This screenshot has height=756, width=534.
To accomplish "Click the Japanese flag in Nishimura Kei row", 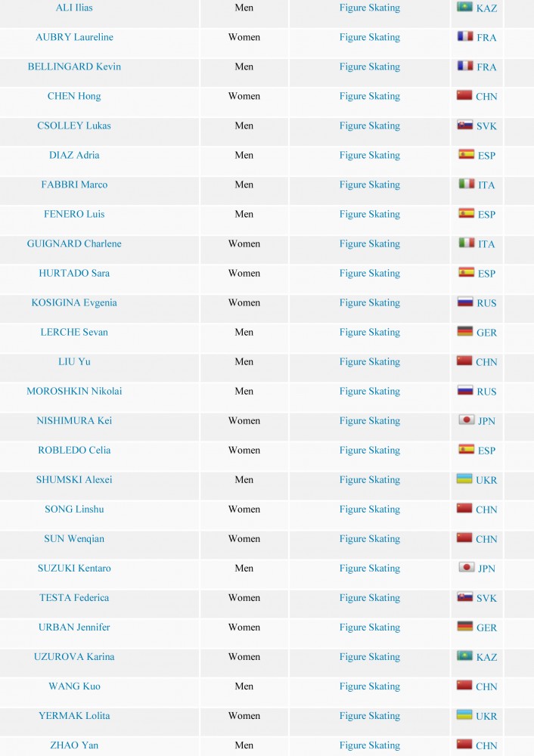I will [467, 420].
